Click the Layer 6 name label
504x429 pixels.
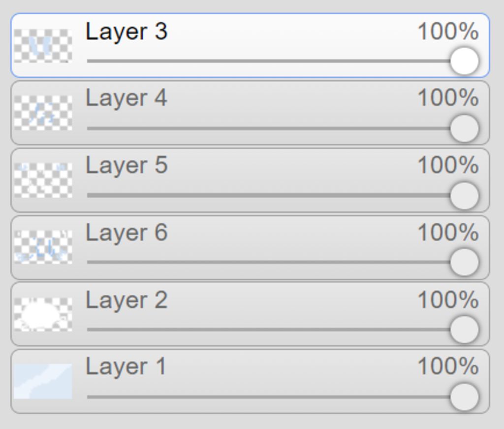pos(126,232)
